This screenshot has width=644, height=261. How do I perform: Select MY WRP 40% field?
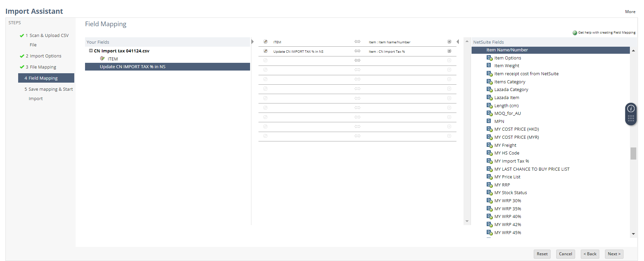(x=508, y=216)
